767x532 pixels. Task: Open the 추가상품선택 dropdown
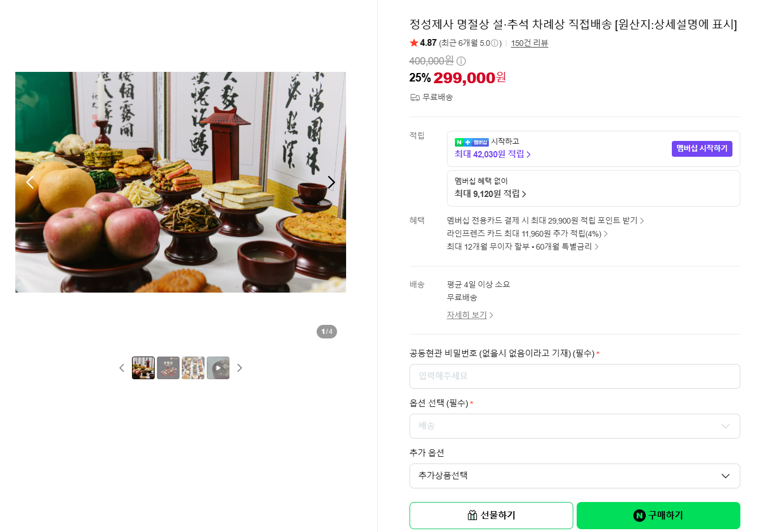click(x=574, y=476)
